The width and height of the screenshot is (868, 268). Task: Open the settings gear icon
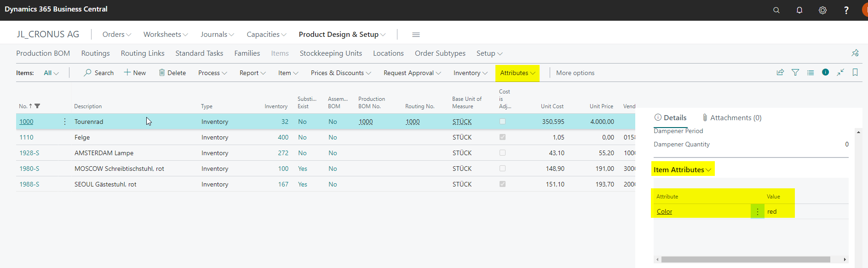(822, 10)
